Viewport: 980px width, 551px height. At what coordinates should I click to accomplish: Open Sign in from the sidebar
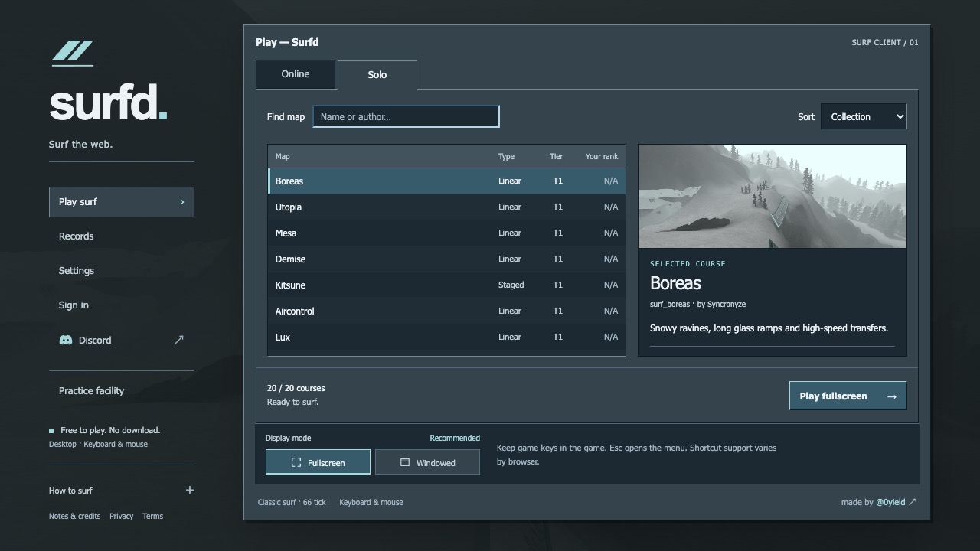pos(122,305)
